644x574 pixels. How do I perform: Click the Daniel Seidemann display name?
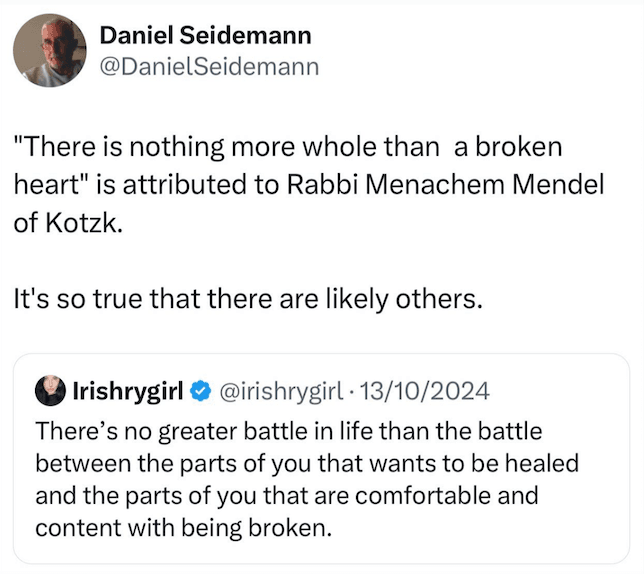205,35
